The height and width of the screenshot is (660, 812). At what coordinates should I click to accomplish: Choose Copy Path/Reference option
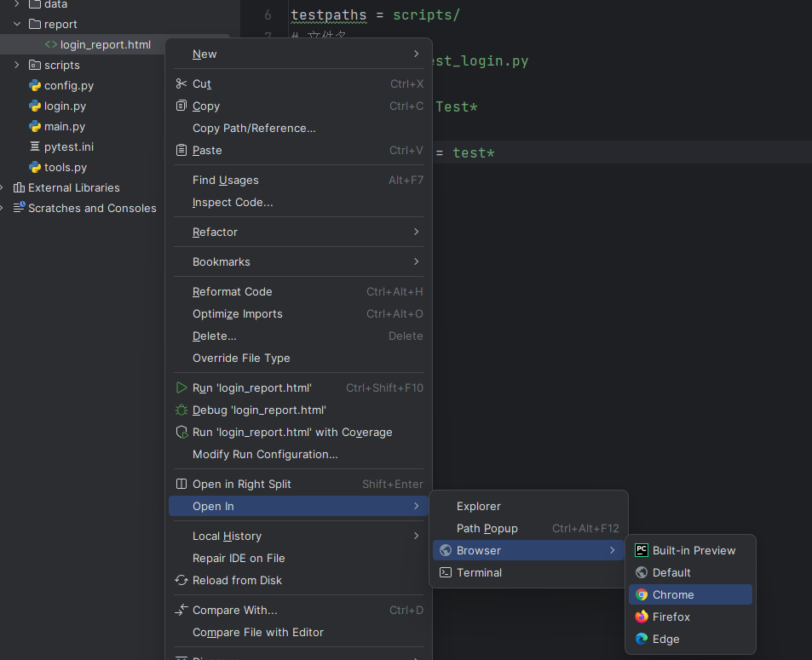254,128
